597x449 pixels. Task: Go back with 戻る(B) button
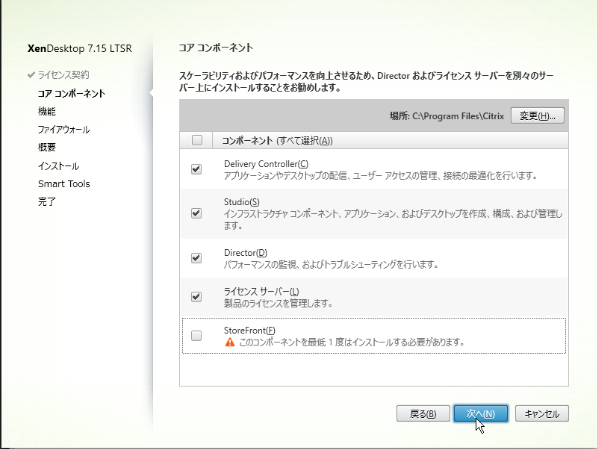[423, 414]
